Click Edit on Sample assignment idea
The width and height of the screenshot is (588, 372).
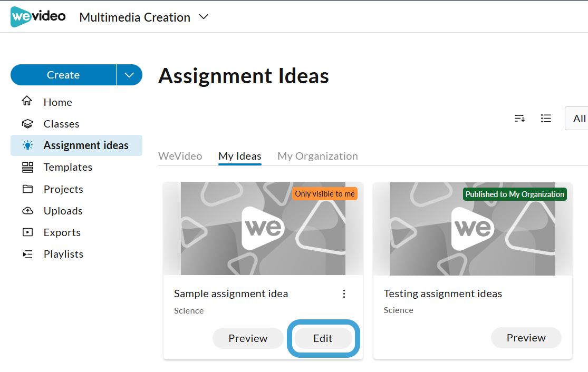pos(323,338)
